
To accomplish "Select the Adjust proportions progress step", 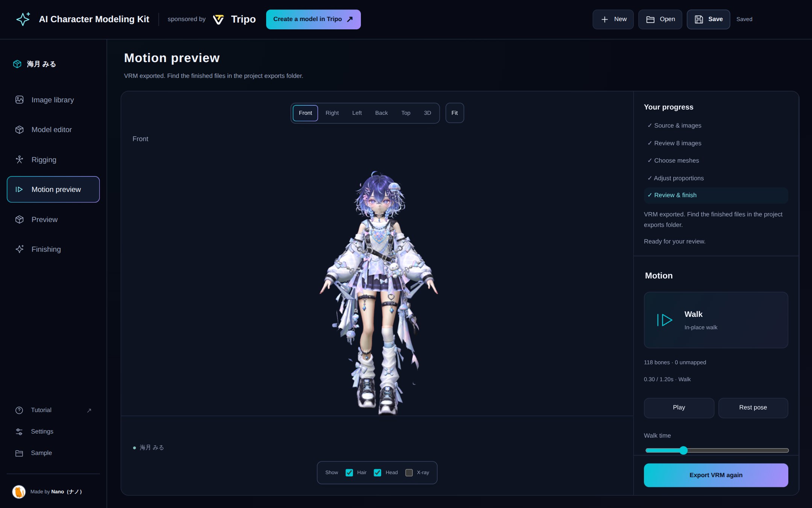I will click(716, 178).
